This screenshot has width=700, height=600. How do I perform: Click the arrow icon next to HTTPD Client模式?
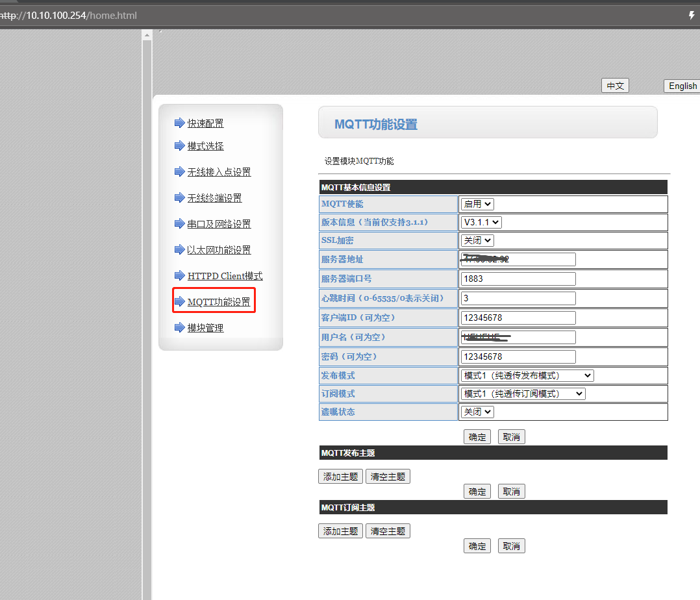coord(179,276)
